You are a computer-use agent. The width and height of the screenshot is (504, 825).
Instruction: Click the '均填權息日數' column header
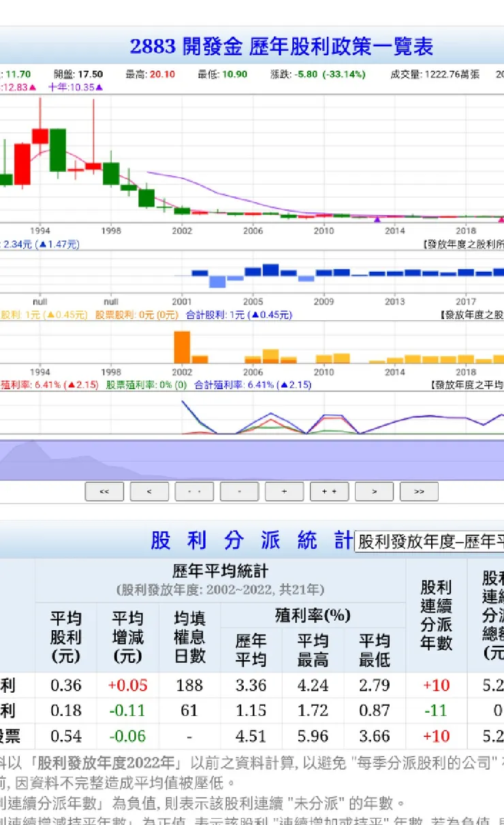coord(189,638)
